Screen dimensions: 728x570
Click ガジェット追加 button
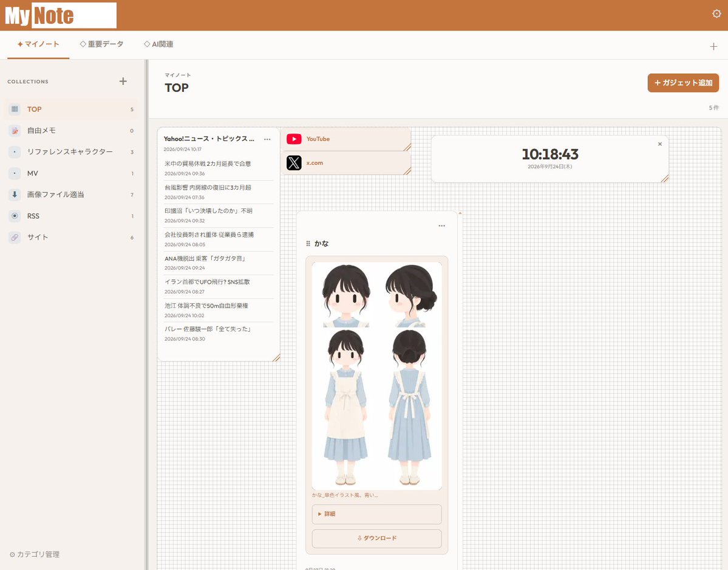point(683,83)
